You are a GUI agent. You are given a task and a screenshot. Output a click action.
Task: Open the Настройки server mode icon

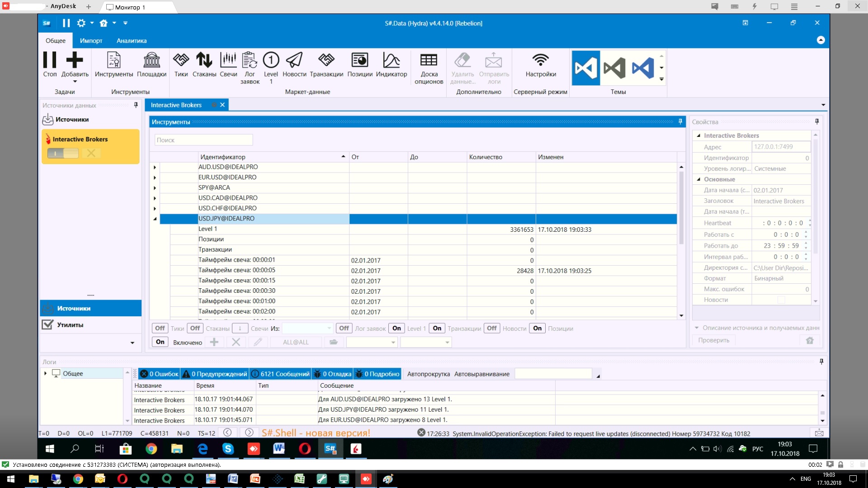point(541,60)
